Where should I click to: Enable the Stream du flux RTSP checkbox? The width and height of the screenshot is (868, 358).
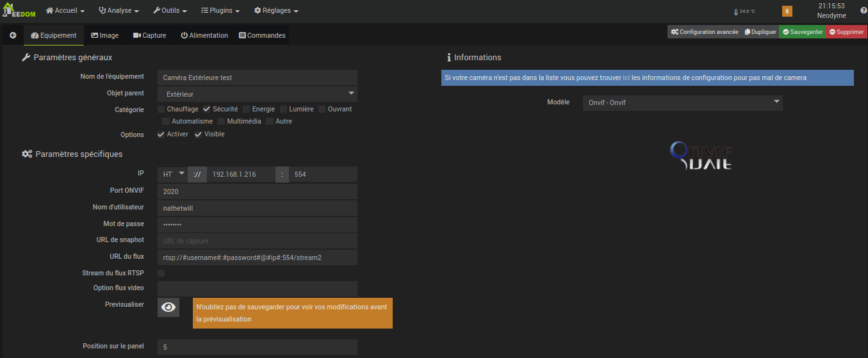pyautogui.click(x=161, y=273)
